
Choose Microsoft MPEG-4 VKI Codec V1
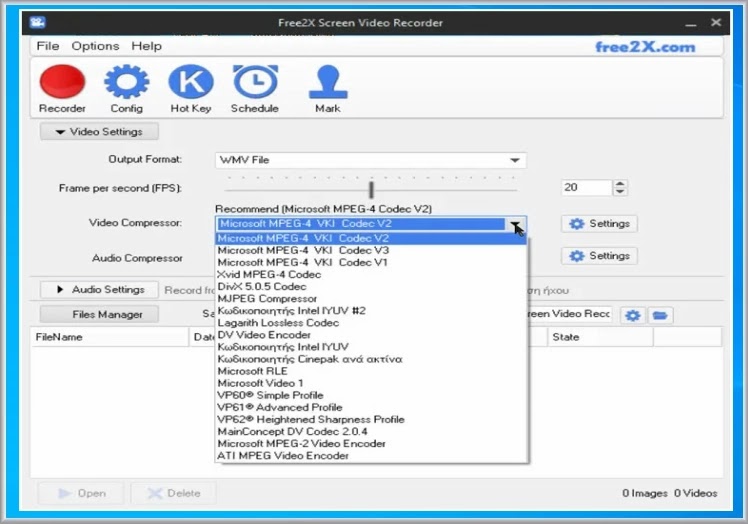coord(371,262)
